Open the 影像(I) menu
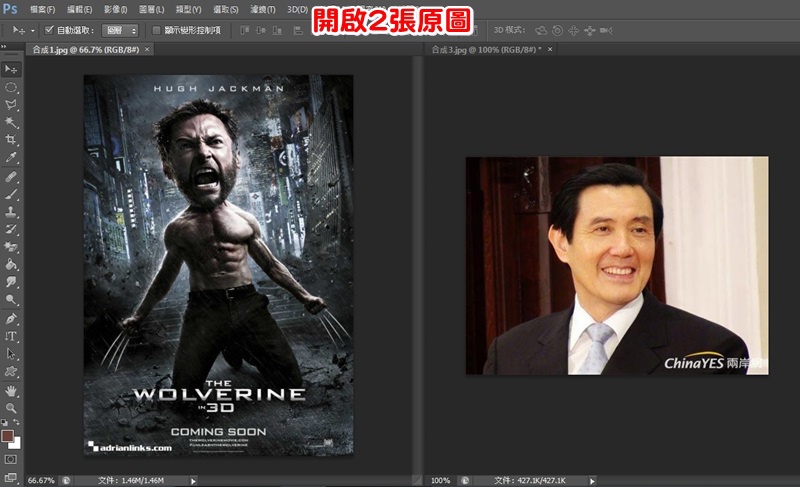 [x=115, y=10]
